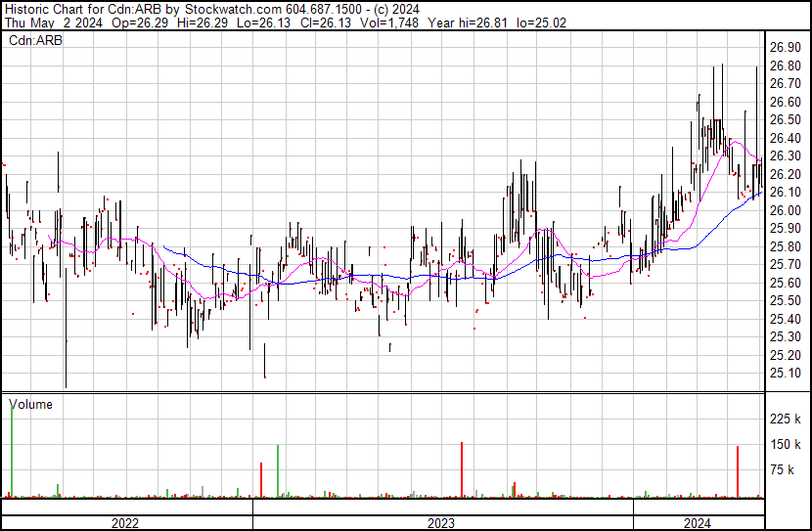
Task: Click the tall green volume bar under 'Volume' label
Action: click(x=12, y=451)
